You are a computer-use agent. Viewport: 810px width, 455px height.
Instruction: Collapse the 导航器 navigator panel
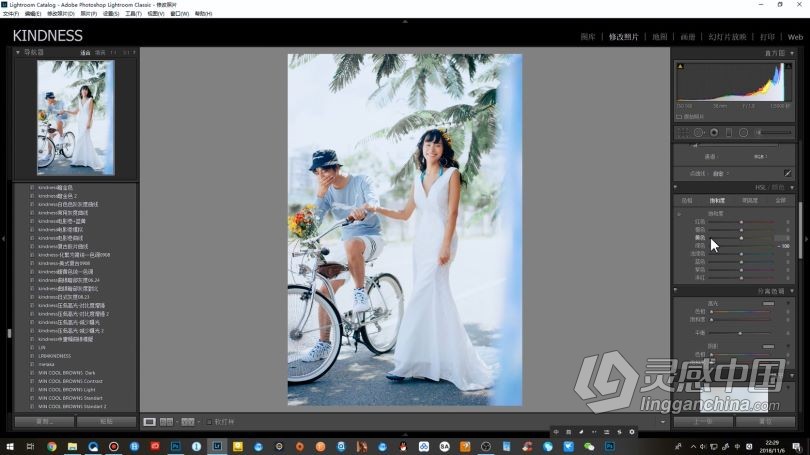pos(20,52)
